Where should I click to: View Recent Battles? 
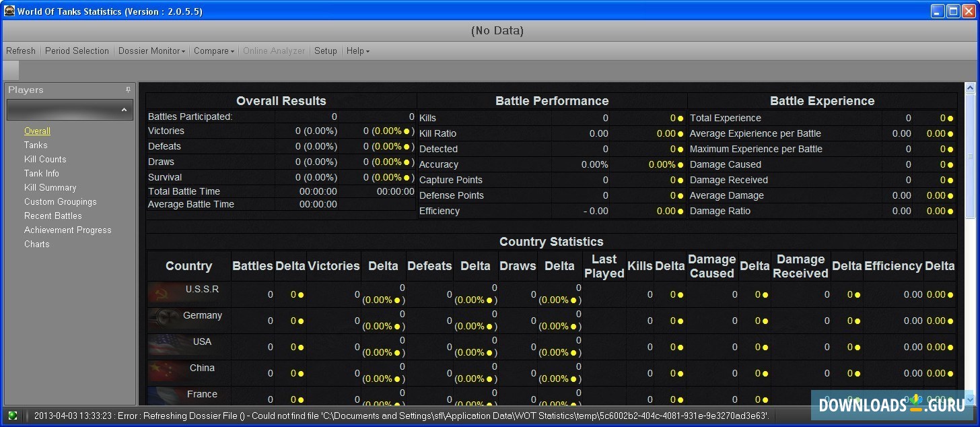[x=53, y=216]
